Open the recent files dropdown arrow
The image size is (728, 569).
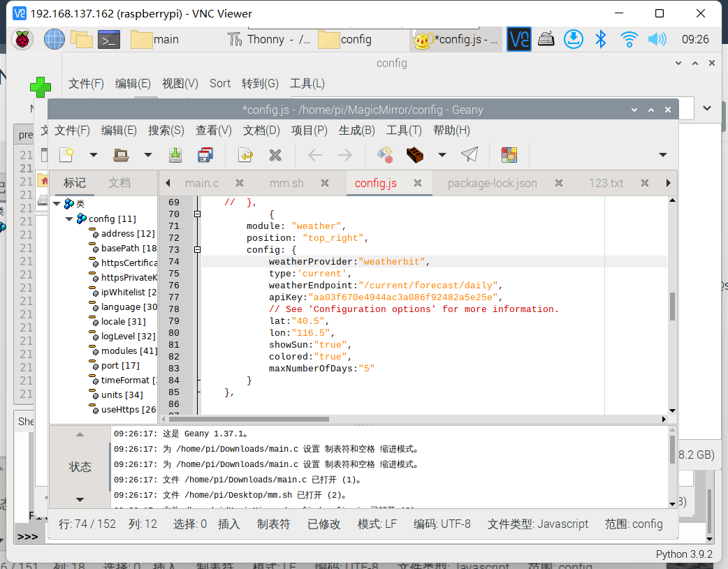148,155
